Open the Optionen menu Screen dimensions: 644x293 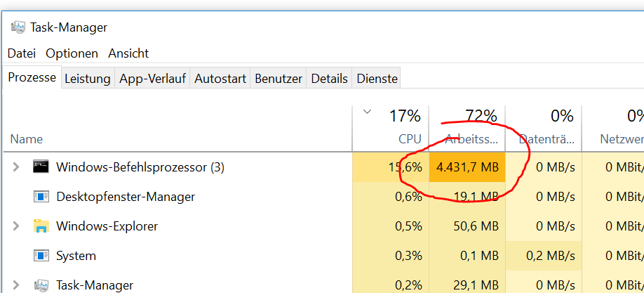tap(72, 53)
